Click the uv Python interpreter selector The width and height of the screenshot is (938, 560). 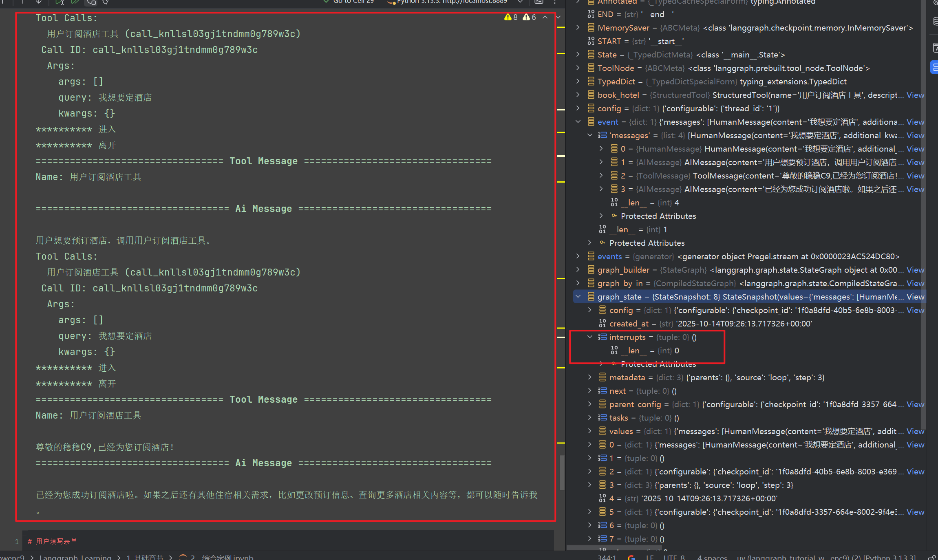[x=825, y=557]
